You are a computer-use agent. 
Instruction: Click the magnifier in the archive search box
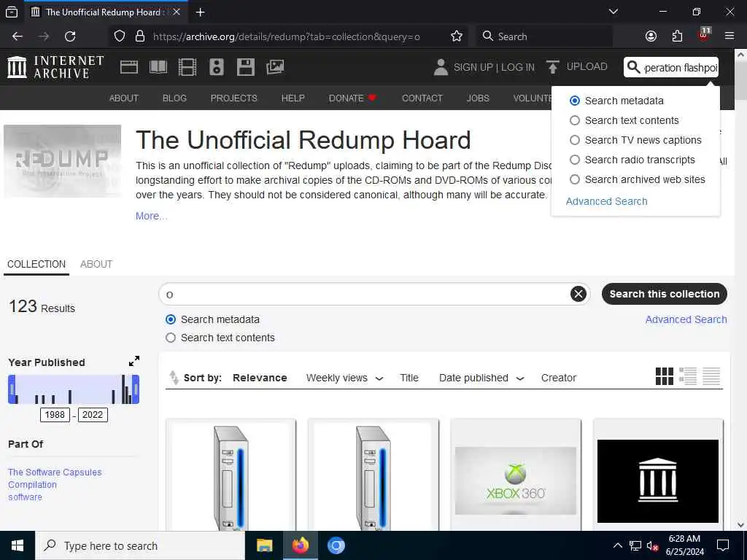(634, 67)
